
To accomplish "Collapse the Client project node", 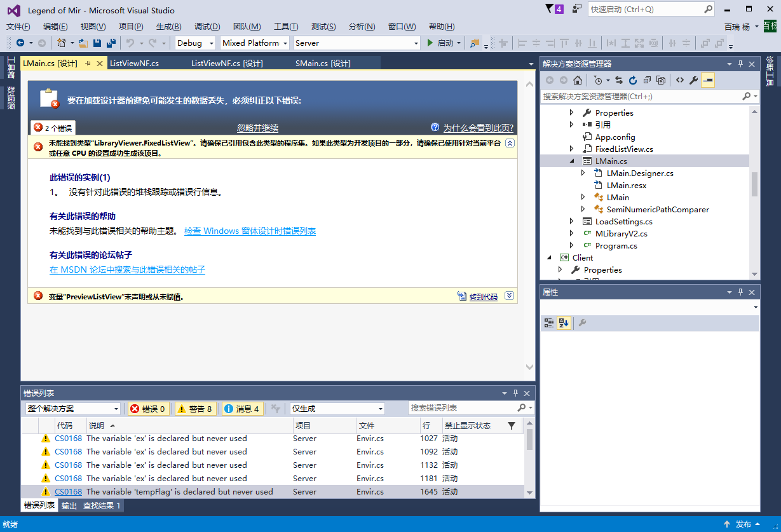I will [x=549, y=257].
